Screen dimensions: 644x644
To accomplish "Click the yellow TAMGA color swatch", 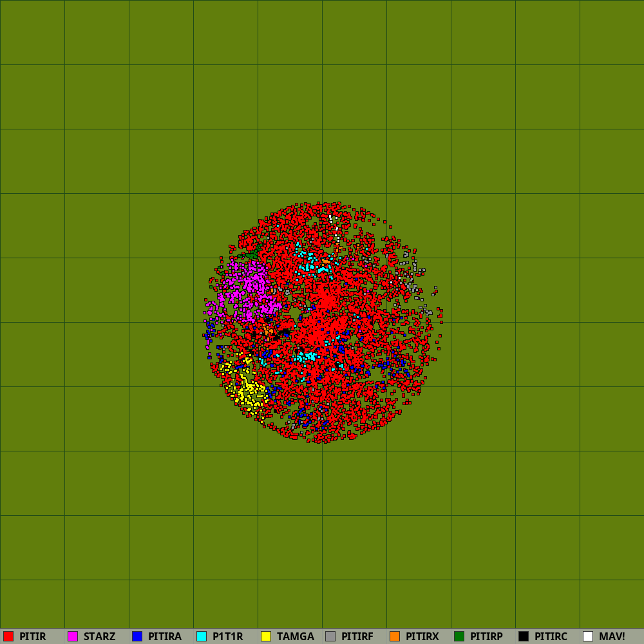I will click(266, 636).
